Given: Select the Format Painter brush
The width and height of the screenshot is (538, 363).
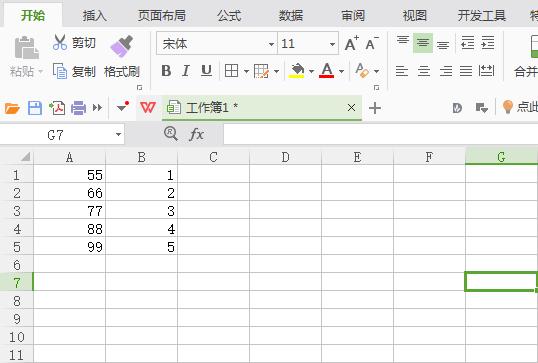Looking at the screenshot, I should [x=122, y=46].
